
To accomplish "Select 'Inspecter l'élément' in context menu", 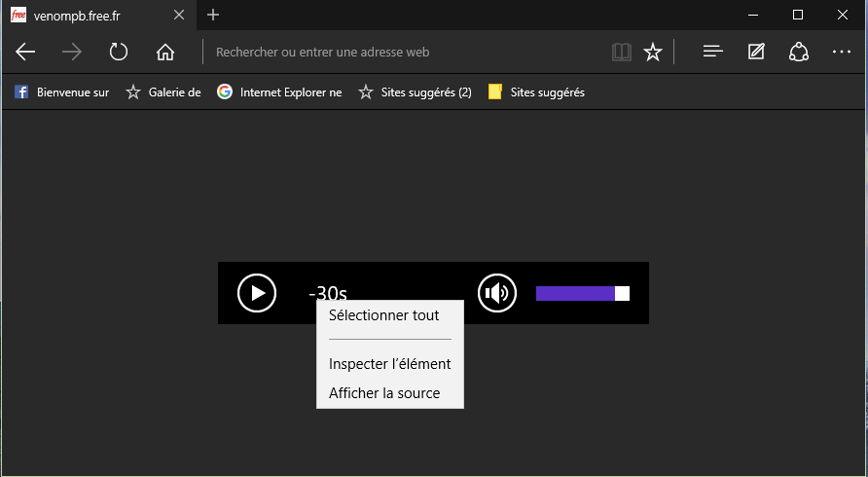I will [389, 364].
